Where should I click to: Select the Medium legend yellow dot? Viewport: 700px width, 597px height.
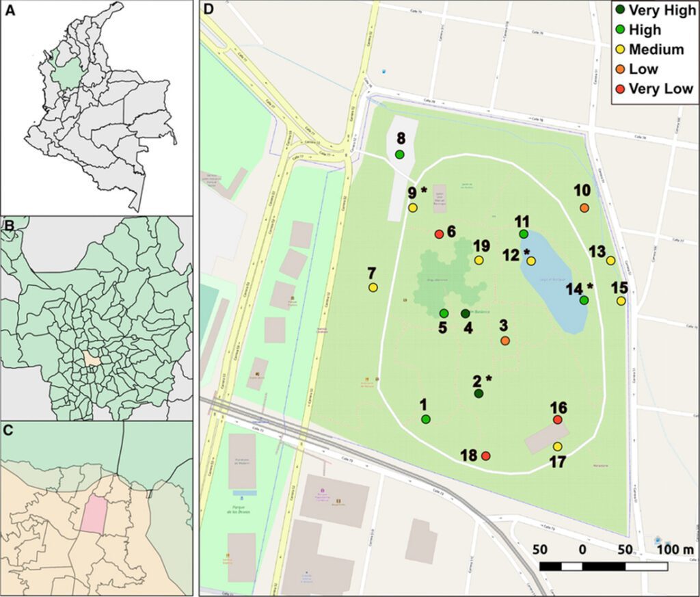coord(619,50)
